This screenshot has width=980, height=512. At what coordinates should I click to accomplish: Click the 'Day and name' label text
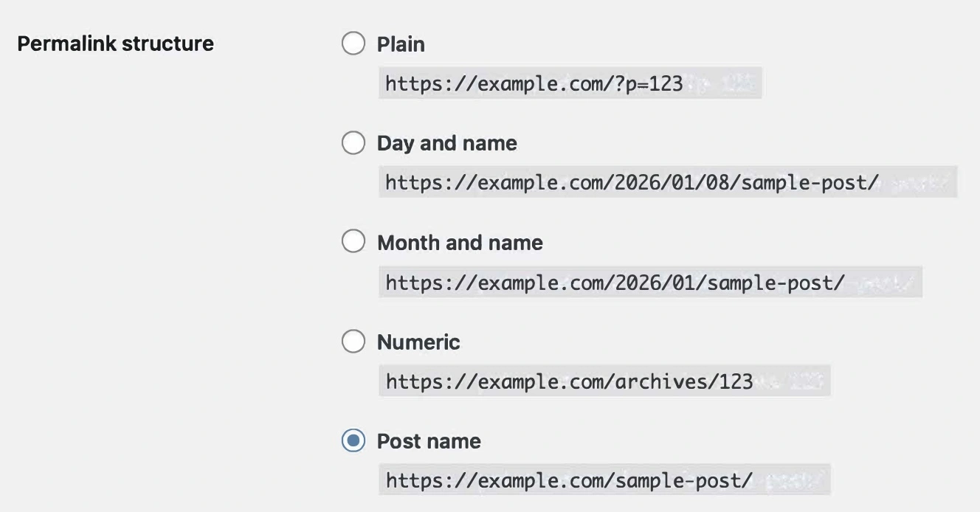[446, 143]
